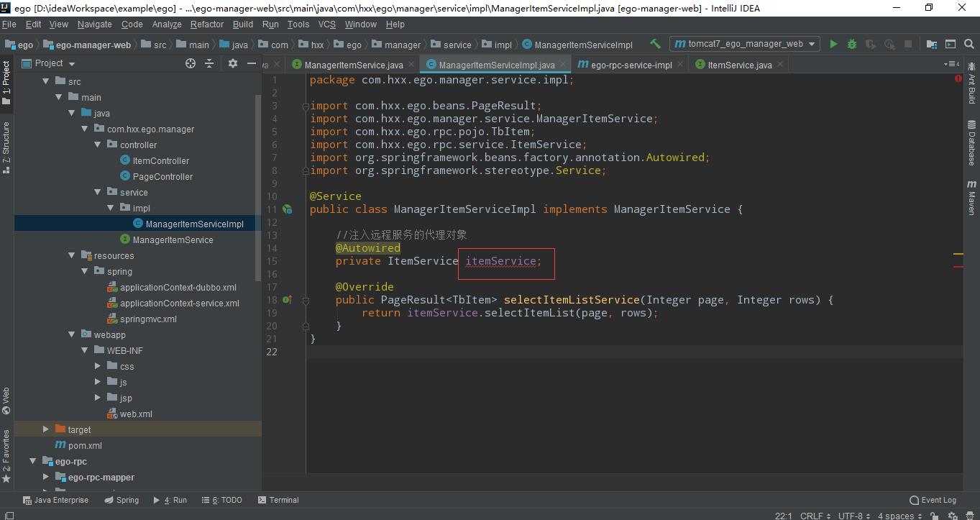Open the Structure tool window
The height and width of the screenshot is (520, 980).
6,147
